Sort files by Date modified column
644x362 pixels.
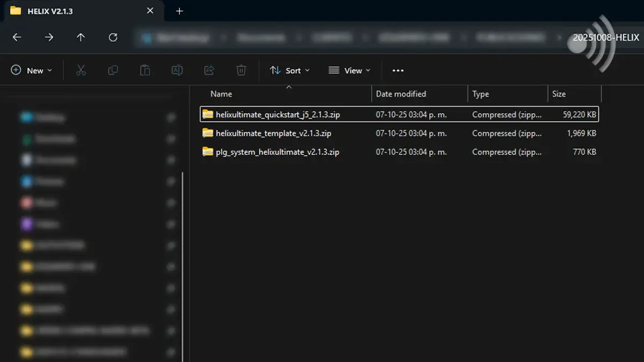coord(401,94)
